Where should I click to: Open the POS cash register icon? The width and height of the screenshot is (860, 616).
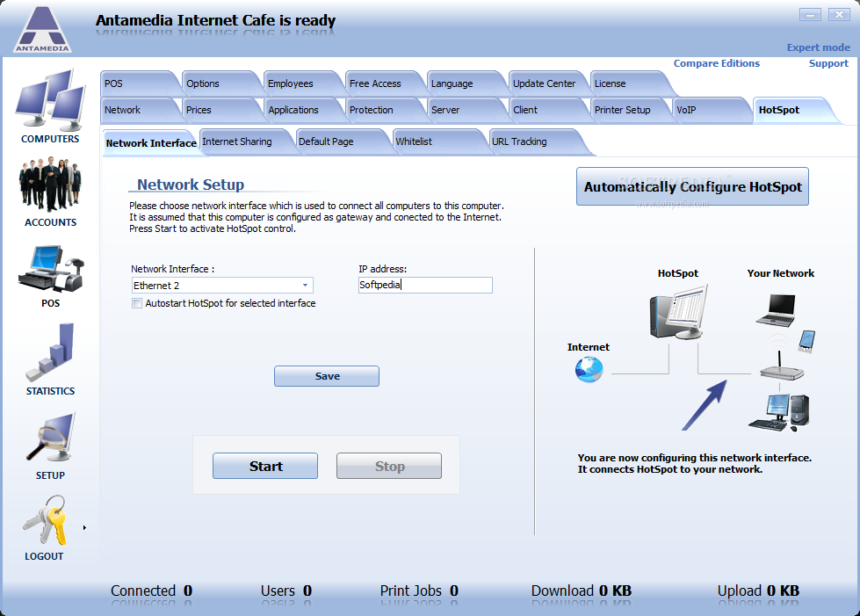[50, 268]
